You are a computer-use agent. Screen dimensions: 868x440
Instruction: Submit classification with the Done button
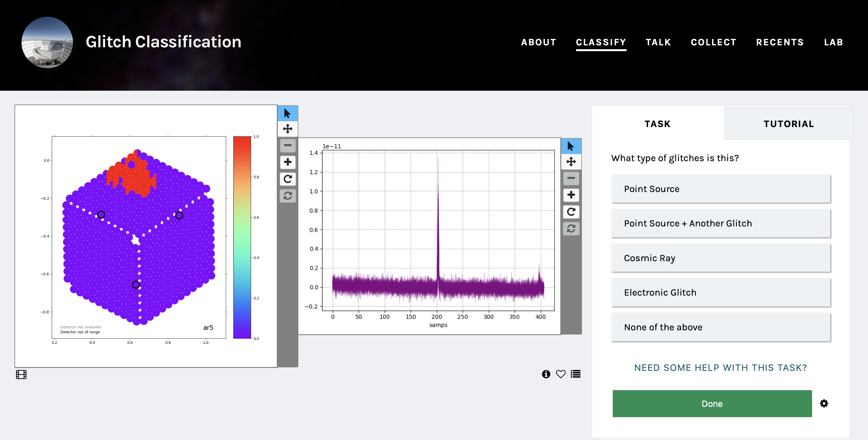(712, 404)
